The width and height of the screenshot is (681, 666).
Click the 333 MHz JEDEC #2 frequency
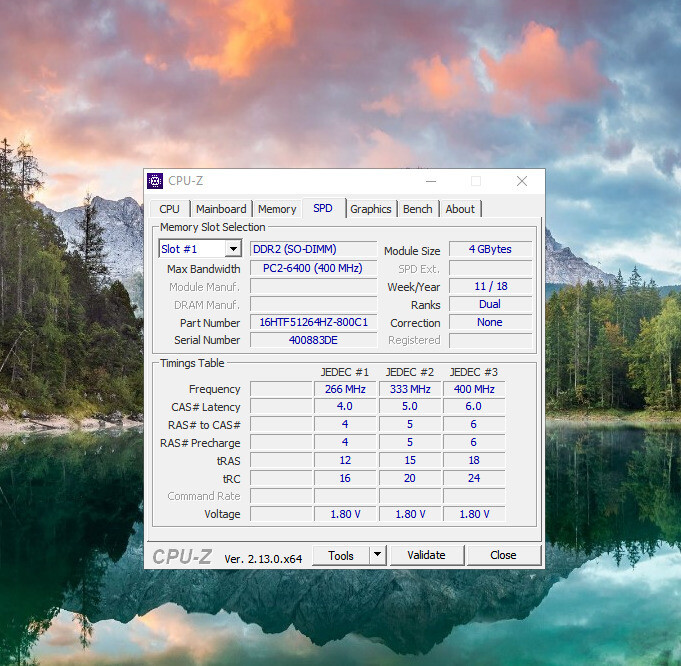pyautogui.click(x=410, y=389)
